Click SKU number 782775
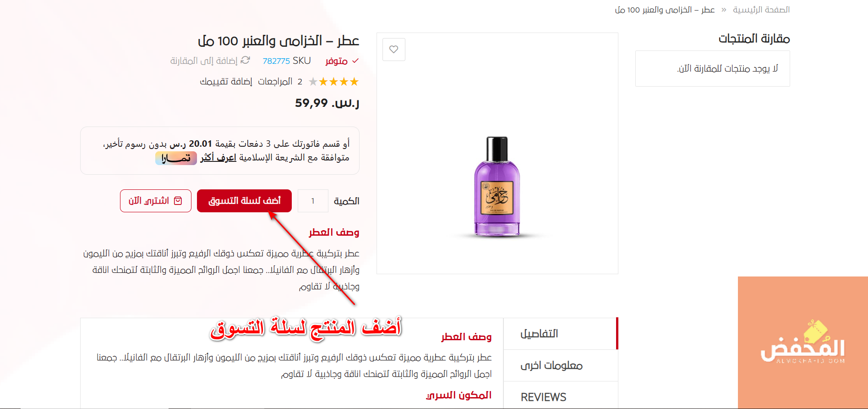Viewport: 868px width, 409px height. (x=276, y=61)
